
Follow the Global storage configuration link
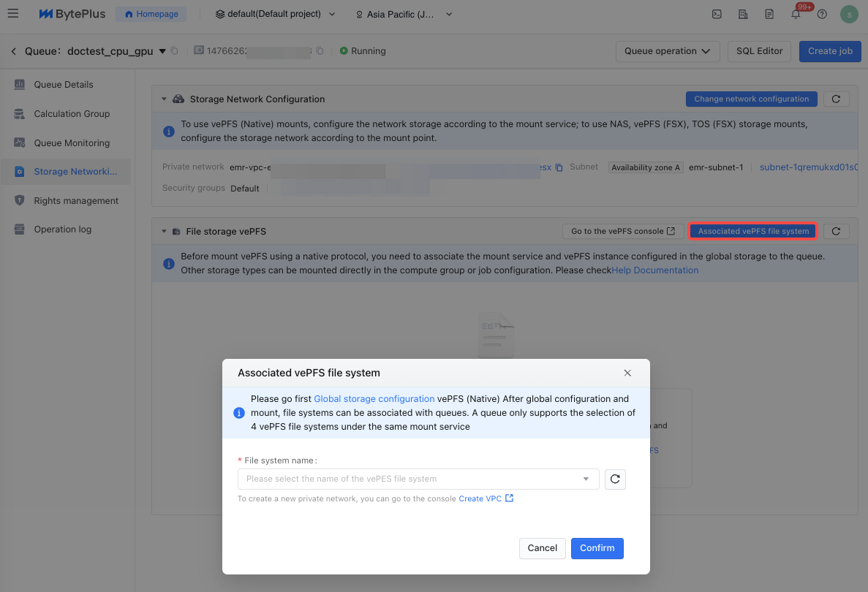point(374,399)
